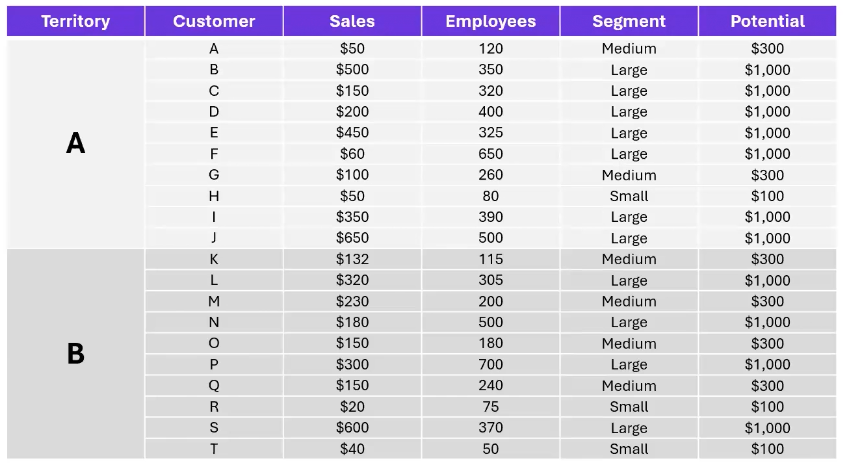
Task: Click the Sales column header
Action: coord(352,21)
